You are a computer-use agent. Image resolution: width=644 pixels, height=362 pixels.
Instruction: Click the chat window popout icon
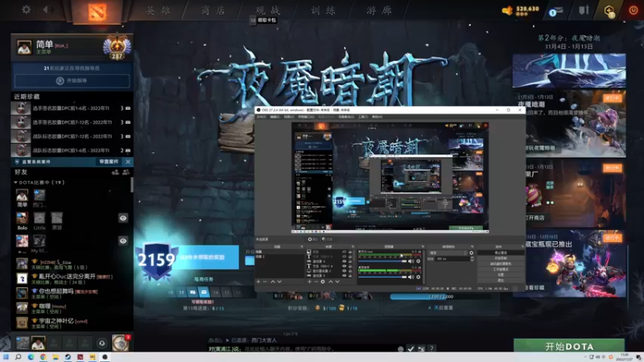[x=421, y=349]
